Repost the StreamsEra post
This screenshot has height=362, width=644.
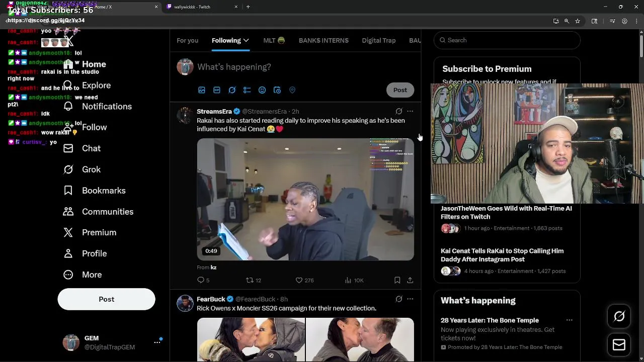tap(253, 280)
